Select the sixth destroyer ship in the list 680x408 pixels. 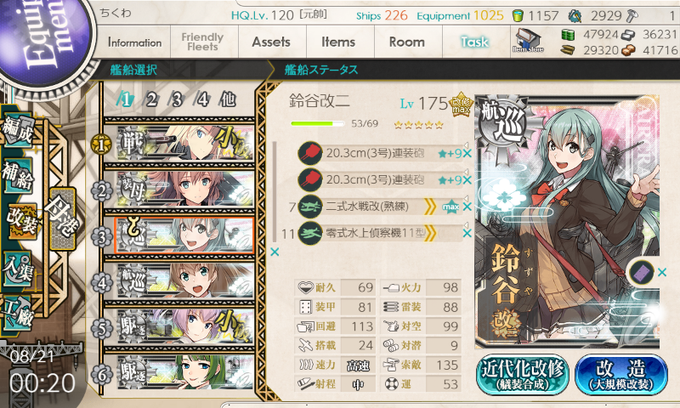point(184,372)
